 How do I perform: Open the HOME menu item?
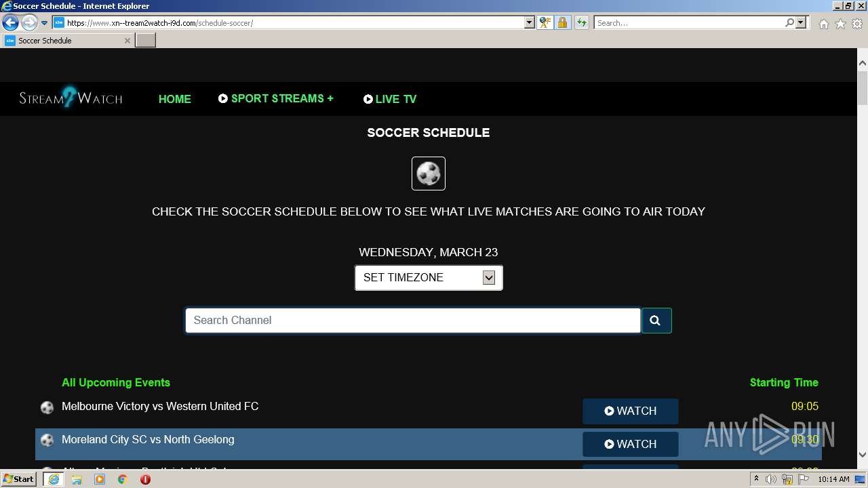click(x=175, y=99)
